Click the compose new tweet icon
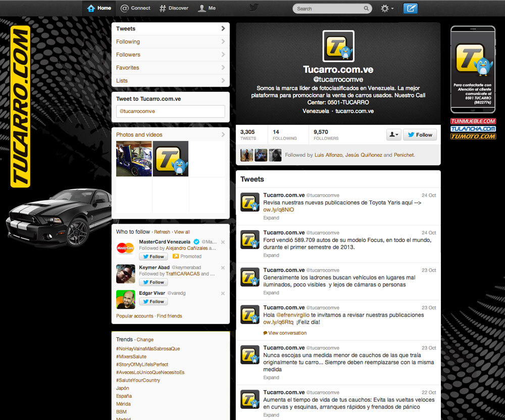Image resolution: width=505 pixels, height=420 pixels. (411, 8)
